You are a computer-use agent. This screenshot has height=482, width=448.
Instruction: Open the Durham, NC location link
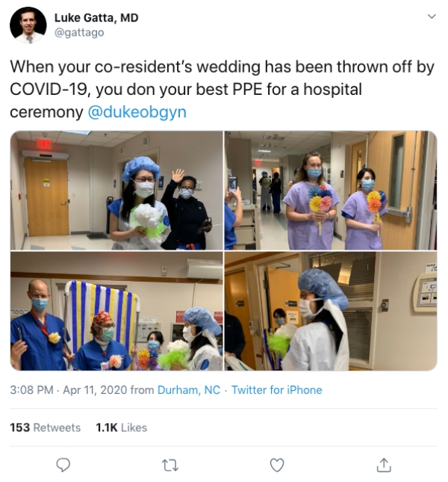click(189, 390)
